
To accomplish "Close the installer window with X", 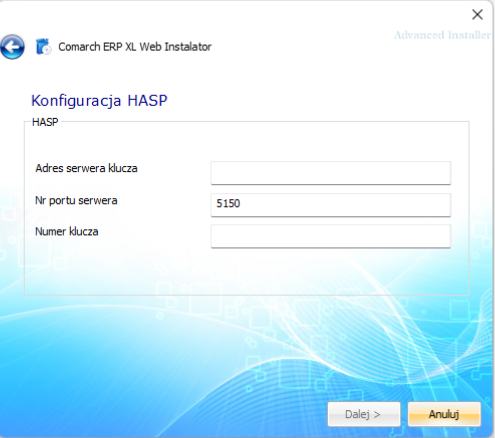I will (477, 14).
